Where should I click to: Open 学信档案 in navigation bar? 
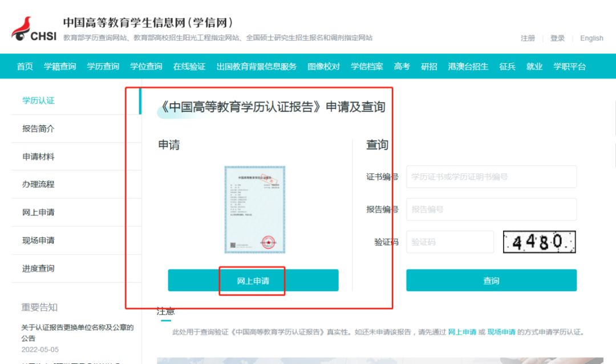click(367, 66)
